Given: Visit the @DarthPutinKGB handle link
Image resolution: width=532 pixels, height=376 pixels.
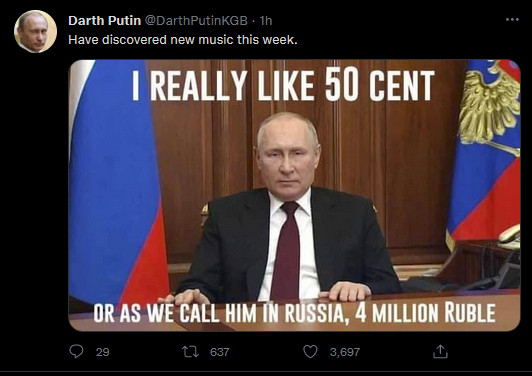Looking at the screenshot, I should [x=196, y=21].
